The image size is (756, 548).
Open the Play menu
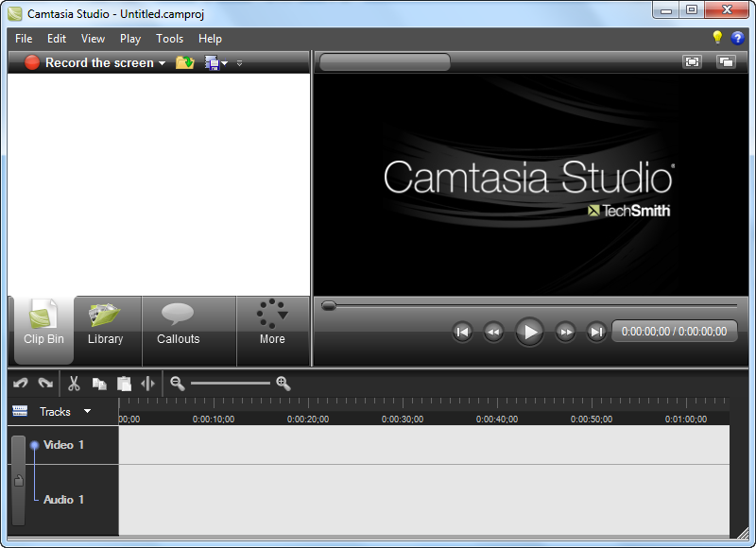click(130, 39)
